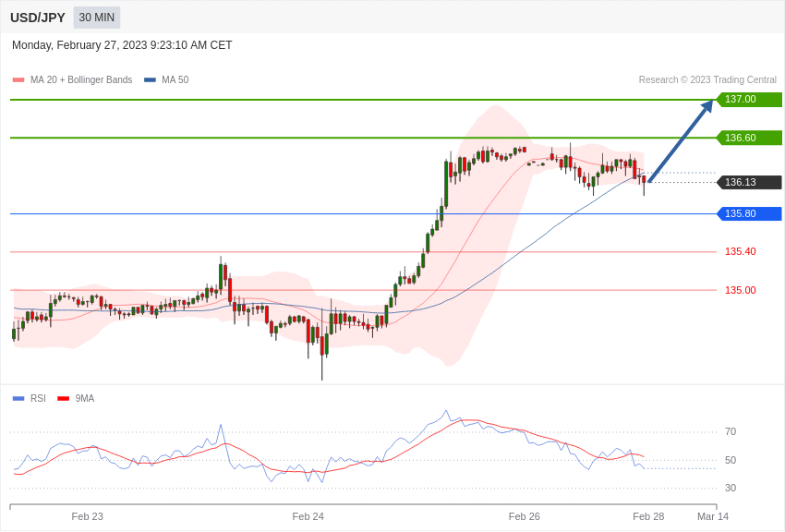Click the 135.00 support level label
The width and height of the screenshot is (785, 532).
[741, 290]
